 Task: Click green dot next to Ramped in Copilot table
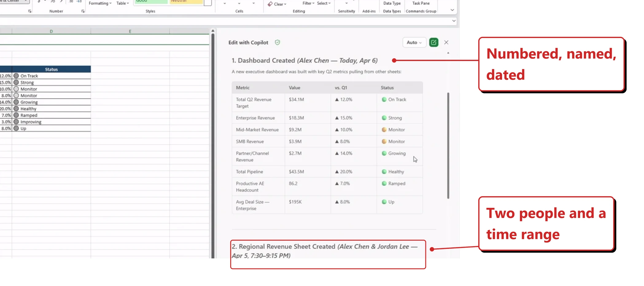(x=384, y=184)
